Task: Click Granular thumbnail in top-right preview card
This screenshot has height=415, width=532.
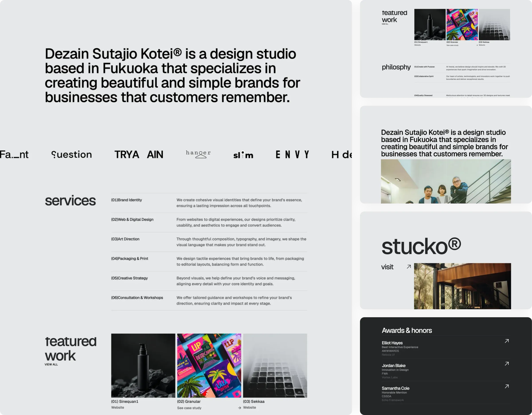Action: pyautogui.click(x=462, y=25)
